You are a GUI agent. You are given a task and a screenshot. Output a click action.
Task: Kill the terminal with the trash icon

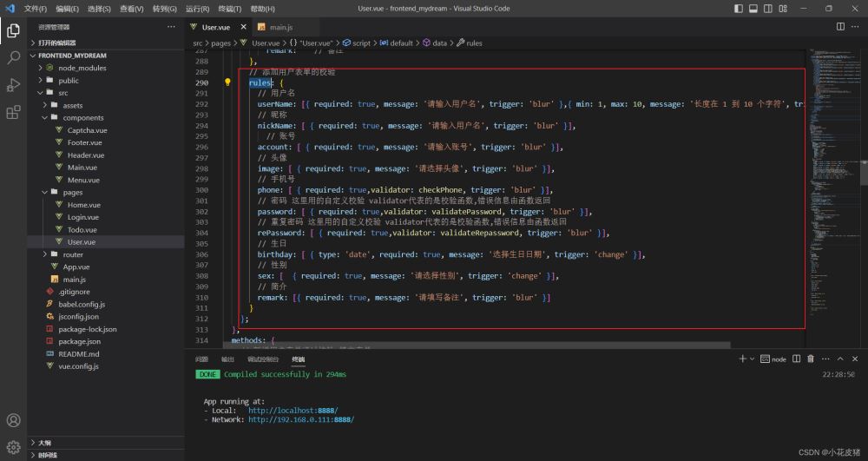pos(810,359)
